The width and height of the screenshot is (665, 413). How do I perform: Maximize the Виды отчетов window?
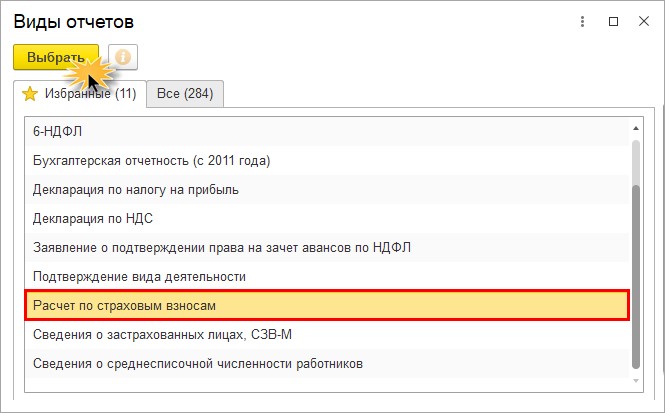(613, 21)
